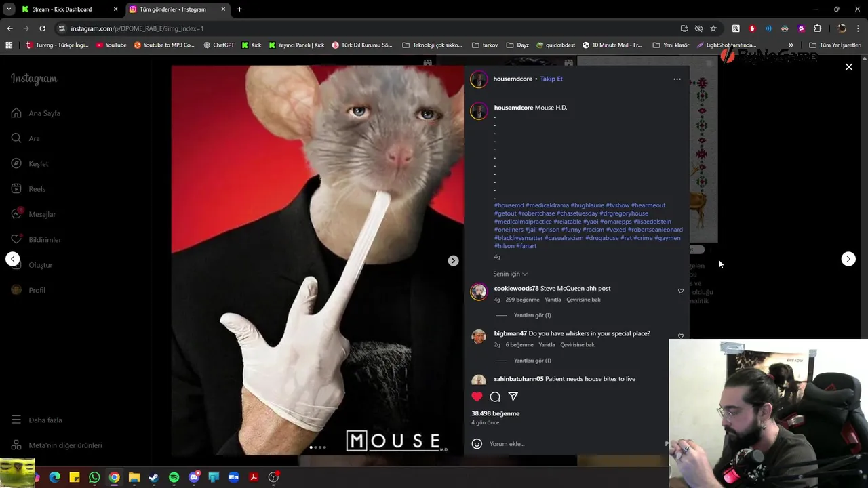Expand the Daha fazla menu

coord(37,420)
